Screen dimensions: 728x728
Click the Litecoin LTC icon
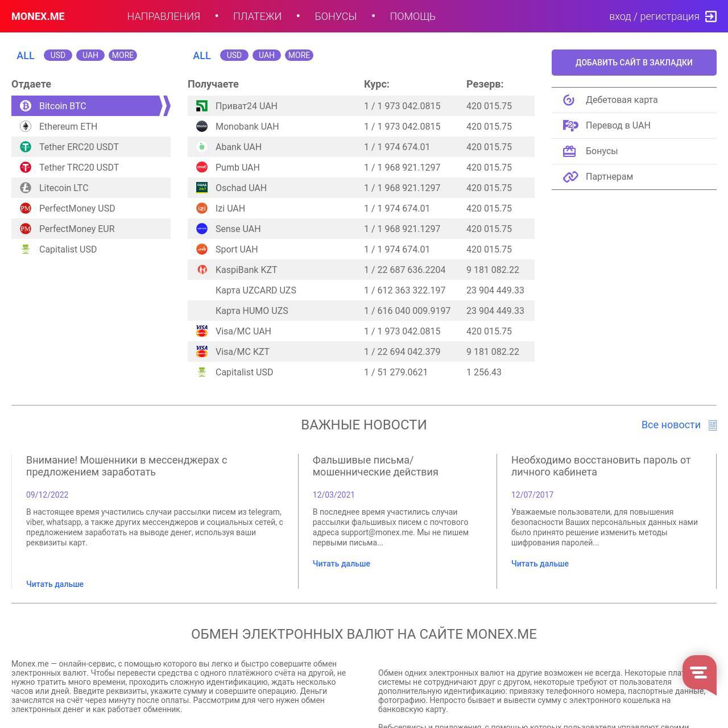point(26,188)
